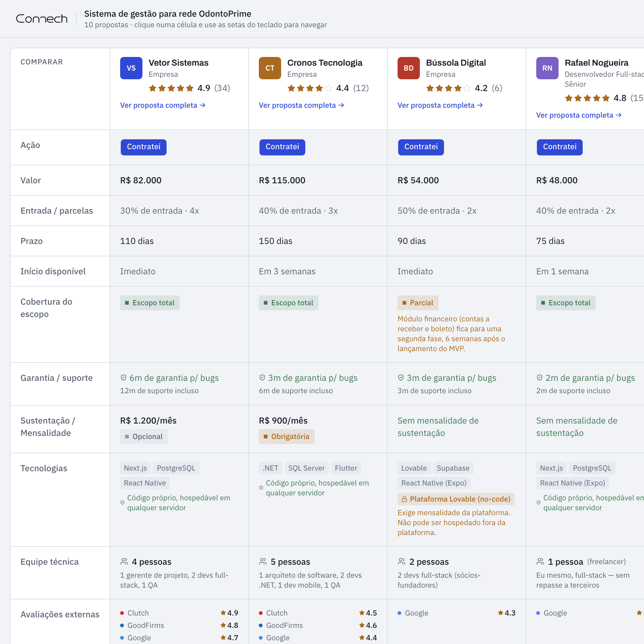Click the Equipe técnica row header
This screenshot has width=644, height=644.
60,573
